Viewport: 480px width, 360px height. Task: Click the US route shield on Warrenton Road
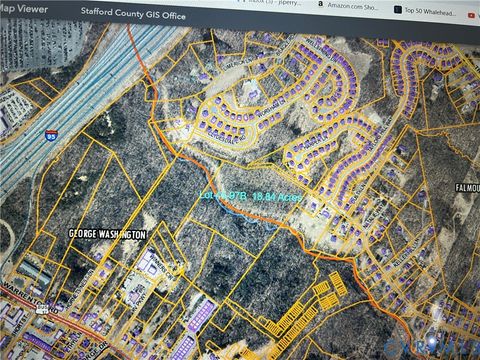[42, 308]
